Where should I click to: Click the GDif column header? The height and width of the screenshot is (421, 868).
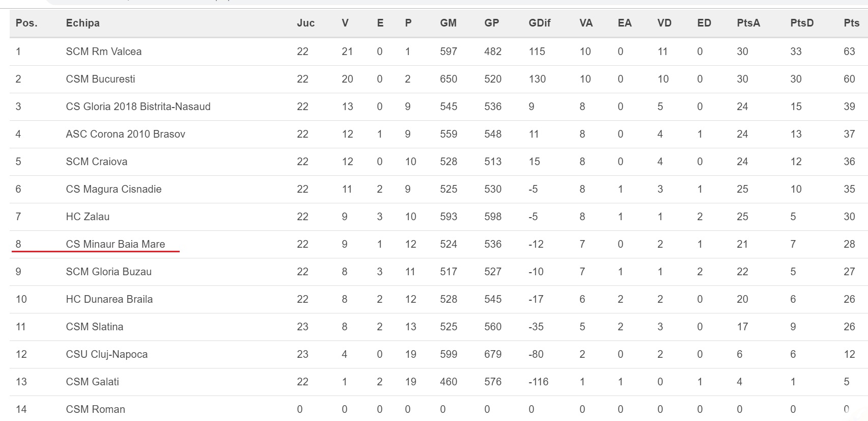tap(539, 23)
